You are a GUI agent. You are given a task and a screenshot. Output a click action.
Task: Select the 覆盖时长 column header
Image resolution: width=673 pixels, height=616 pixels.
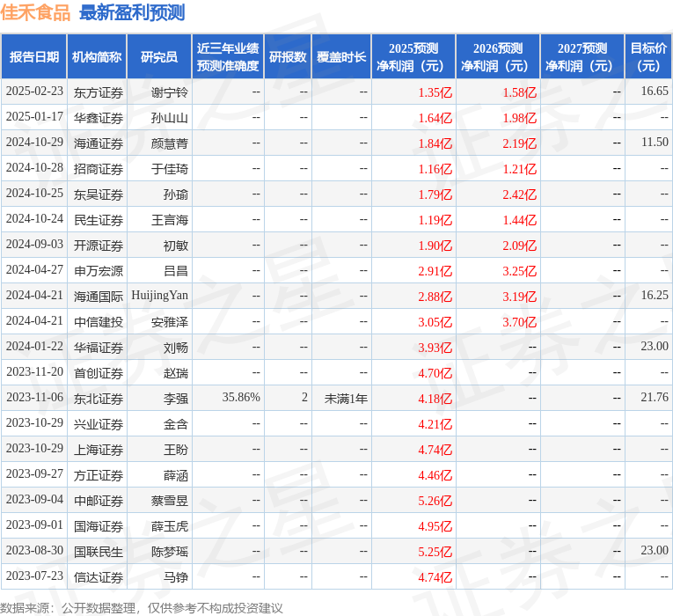[x=341, y=56]
